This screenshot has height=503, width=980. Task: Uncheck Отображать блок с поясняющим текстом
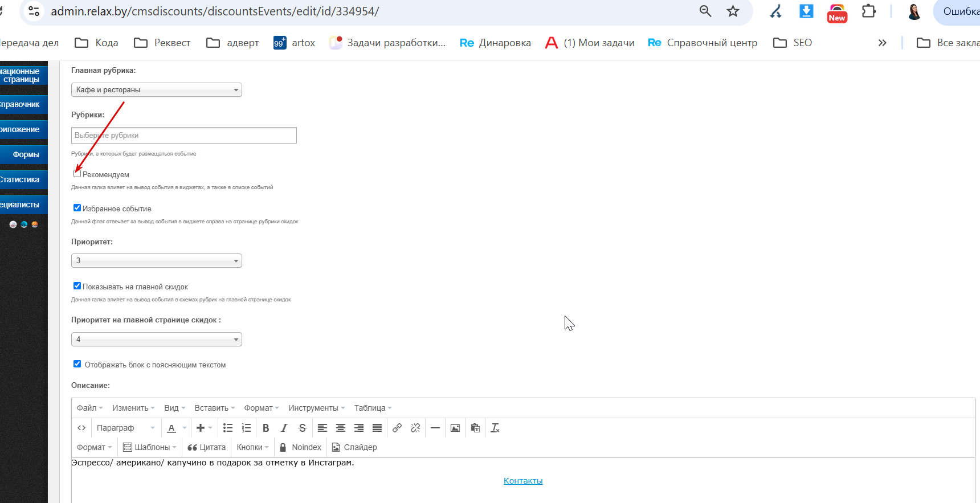click(77, 364)
